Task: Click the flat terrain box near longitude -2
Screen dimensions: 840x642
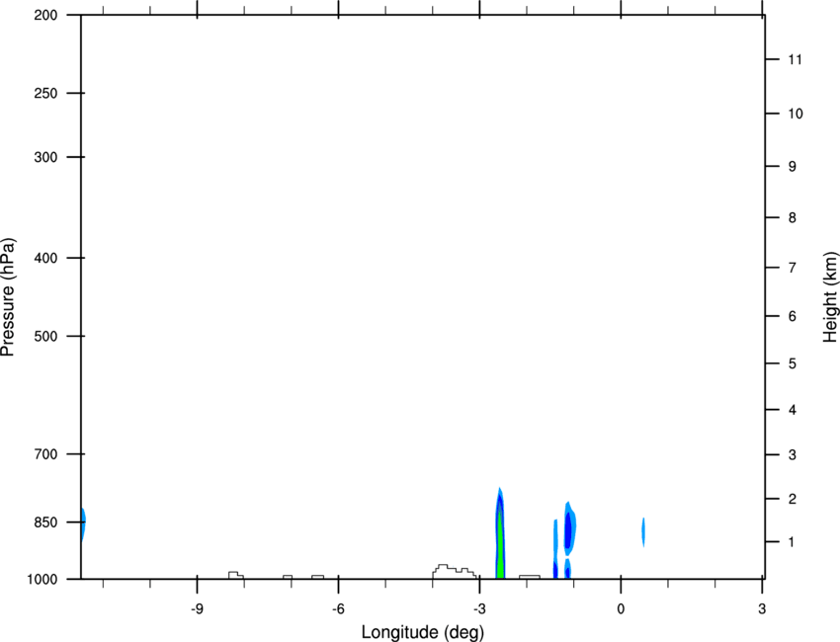Action: [x=530, y=577]
